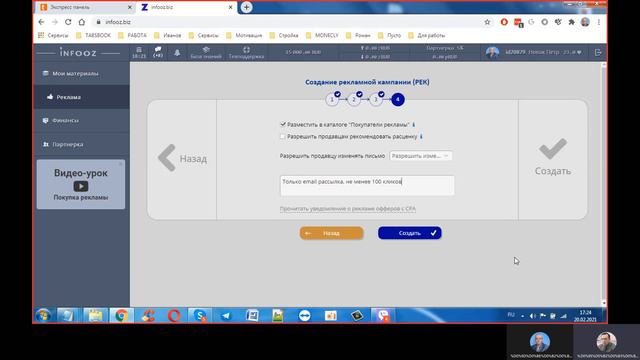Click orange Назад button

click(x=331, y=233)
